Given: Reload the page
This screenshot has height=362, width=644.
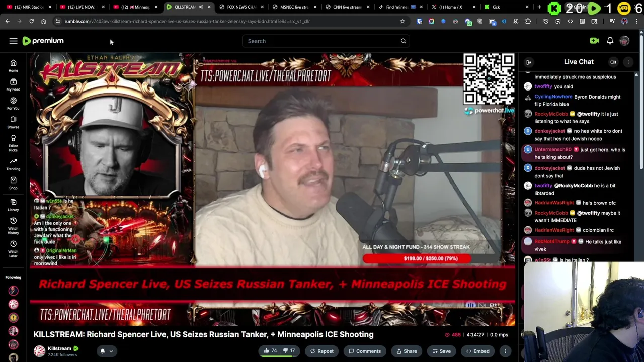Looking at the screenshot, I should (x=31, y=21).
